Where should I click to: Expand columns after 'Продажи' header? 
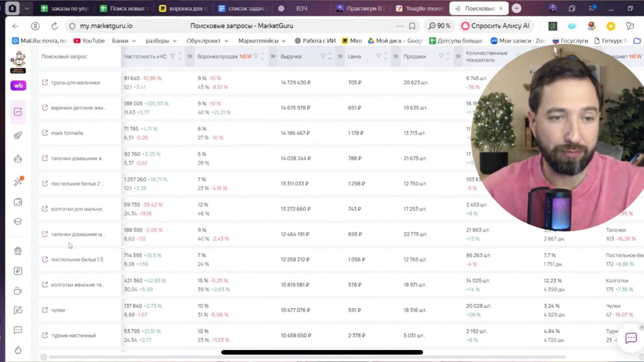458,56
